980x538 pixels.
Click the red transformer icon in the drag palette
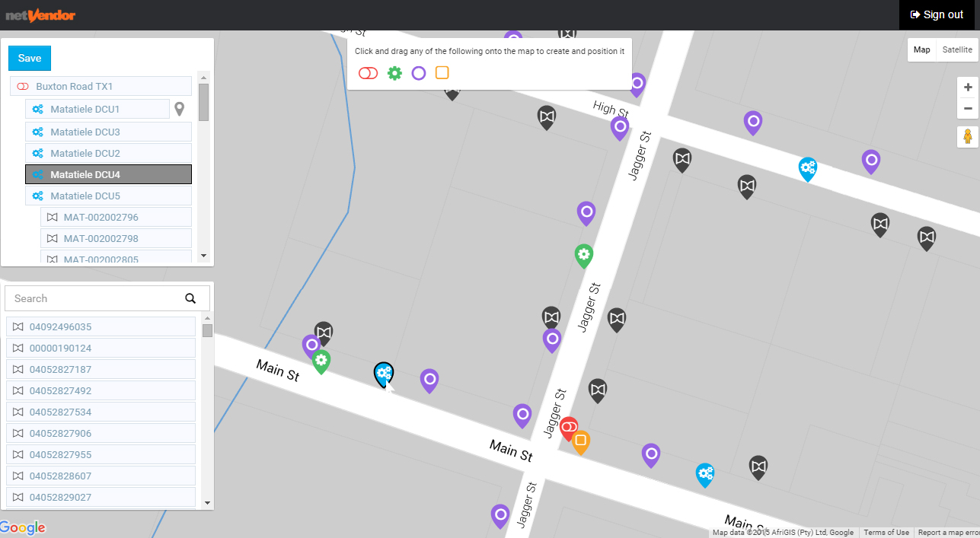click(x=368, y=73)
